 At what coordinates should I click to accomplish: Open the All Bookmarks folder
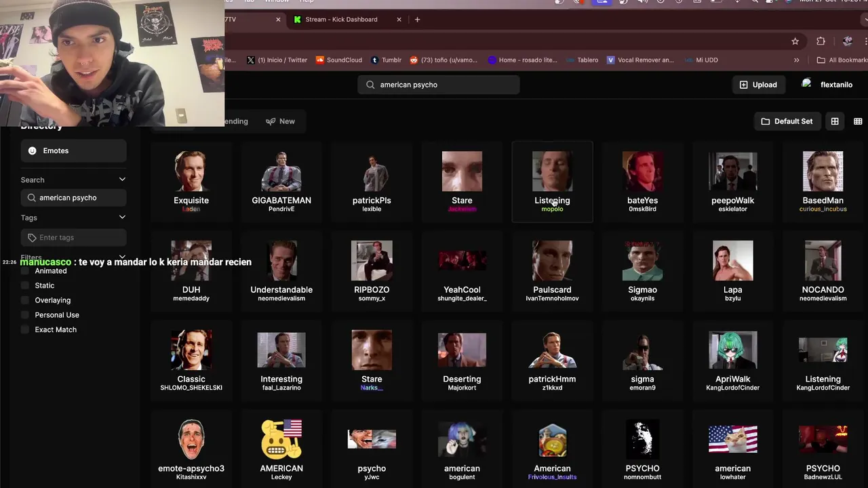842,60
